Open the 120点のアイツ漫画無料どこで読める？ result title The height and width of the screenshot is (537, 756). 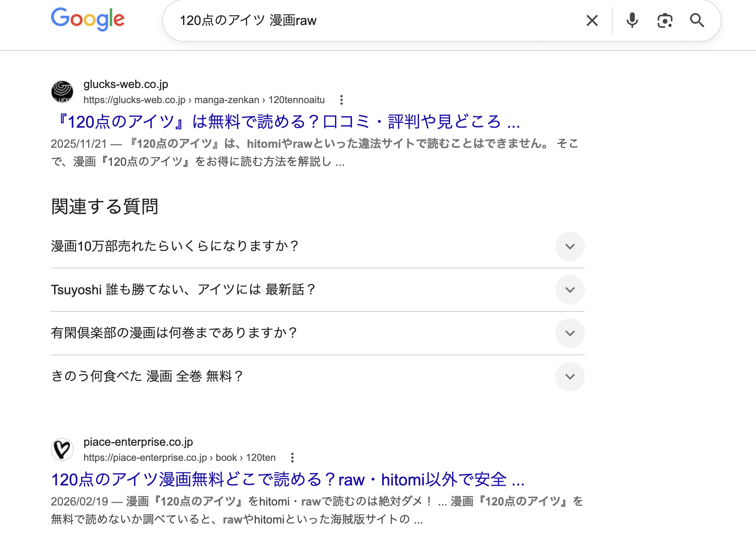click(x=288, y=479)
